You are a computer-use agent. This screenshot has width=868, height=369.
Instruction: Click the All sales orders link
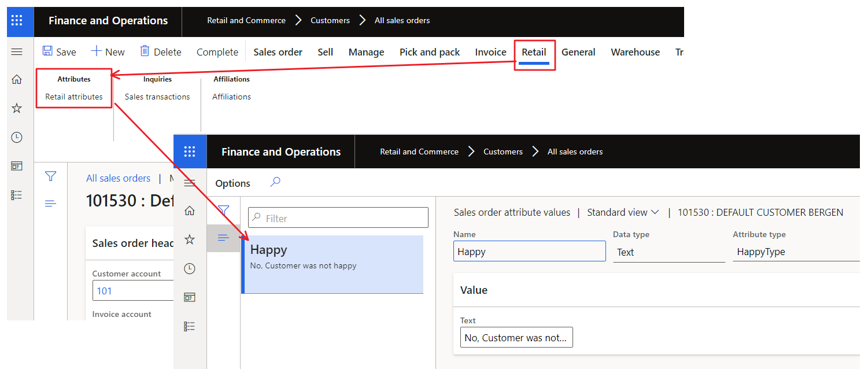(118, 178)
